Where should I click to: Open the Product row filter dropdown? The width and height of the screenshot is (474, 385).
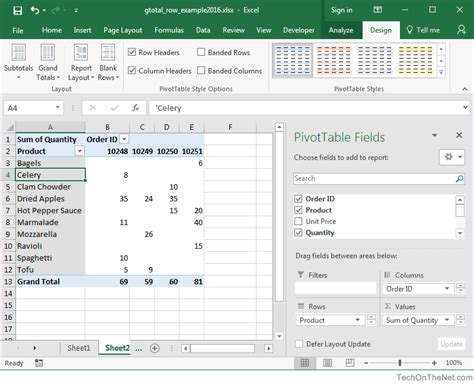[x=79, y=151]
